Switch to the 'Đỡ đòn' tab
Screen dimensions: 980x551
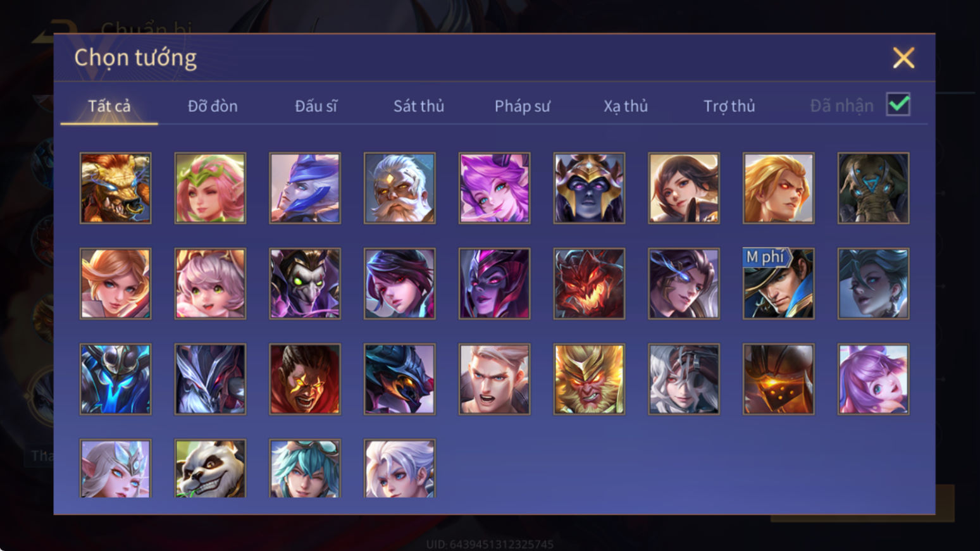click(x=213, y=106)
